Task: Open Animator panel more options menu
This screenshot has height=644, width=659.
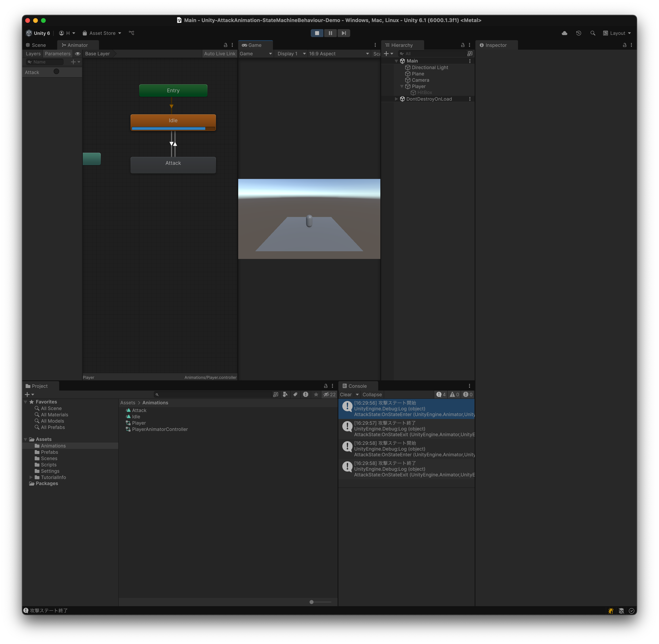Action: (x=232, y=45)
